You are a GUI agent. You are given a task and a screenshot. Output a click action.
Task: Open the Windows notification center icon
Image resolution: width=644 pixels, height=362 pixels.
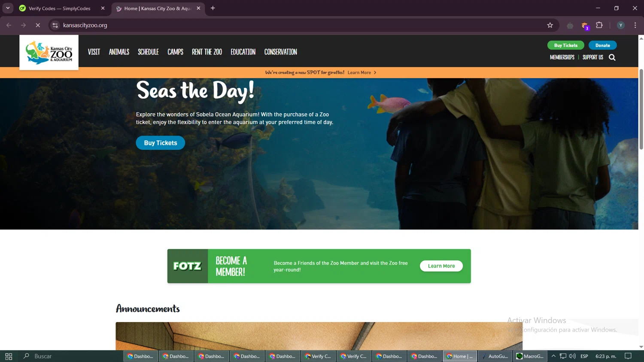(x=628, y=356)
